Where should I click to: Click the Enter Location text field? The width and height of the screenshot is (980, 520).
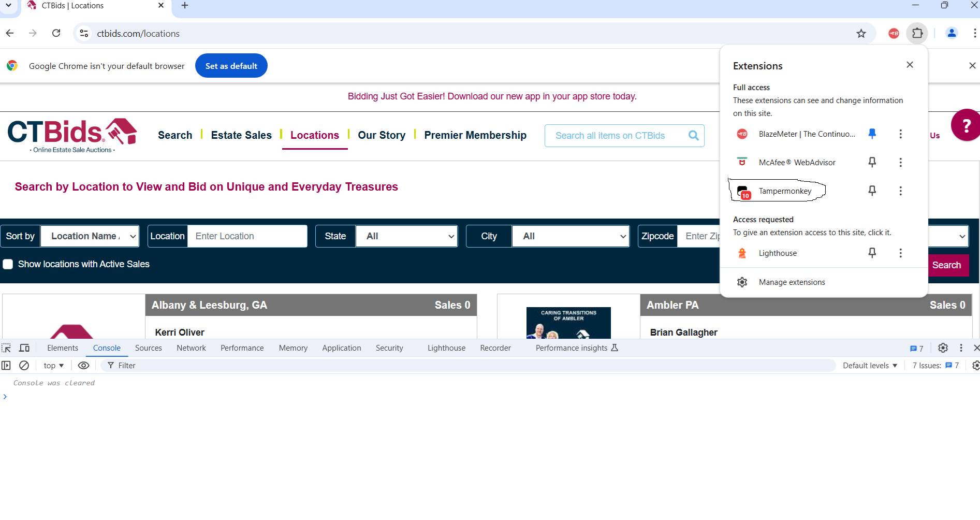[x=247, y=236]
